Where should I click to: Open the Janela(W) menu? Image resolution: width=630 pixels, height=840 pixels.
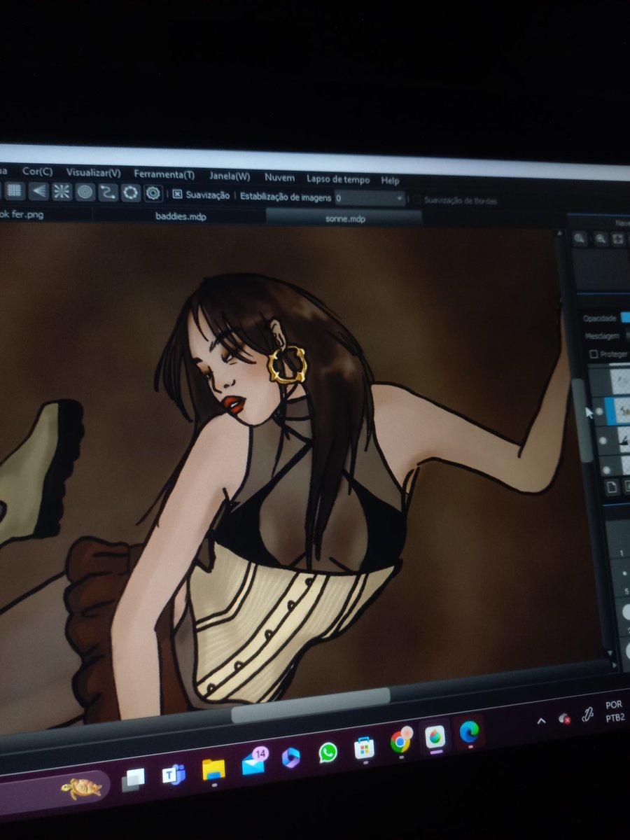pos(230,176)
